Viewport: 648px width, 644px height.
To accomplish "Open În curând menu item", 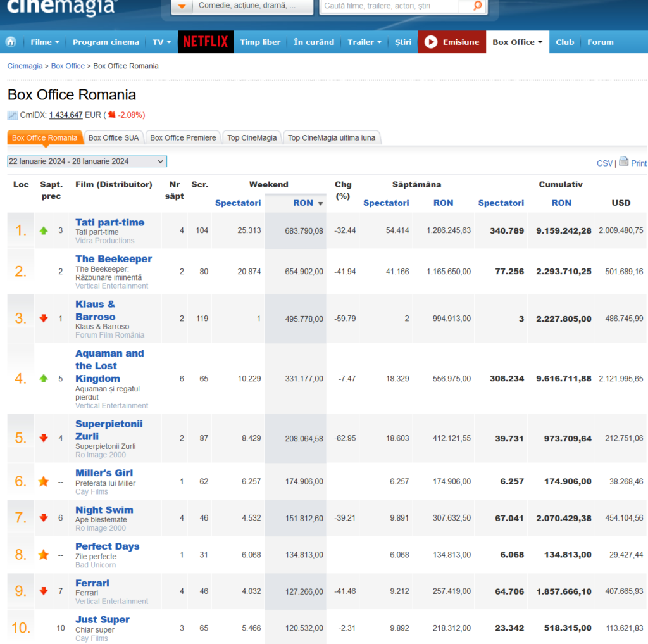I will tap(314, 42).
